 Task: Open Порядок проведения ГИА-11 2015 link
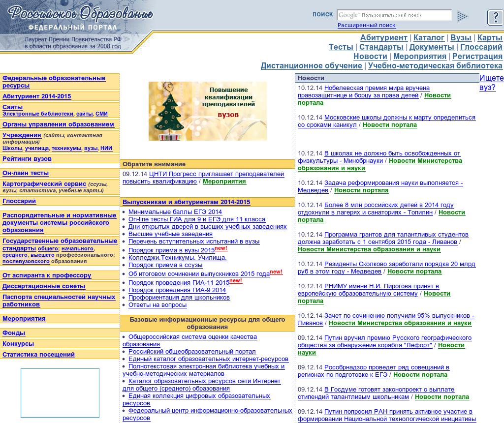click(179, 283)
